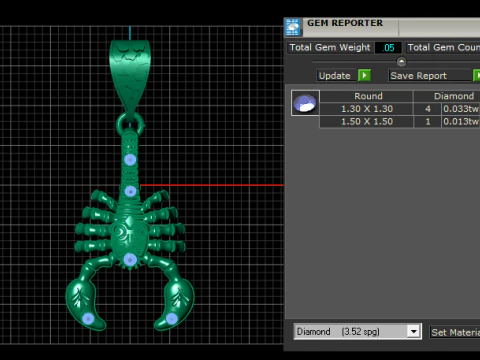Select the round gem thumbnail in the report
Viewport: 480px width, 360px height.
(x=305, y=103)
